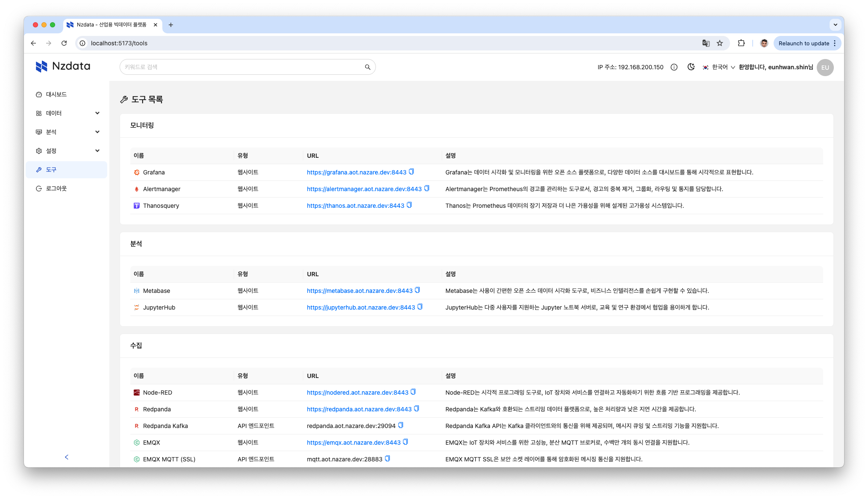Copy the Thanos URL with its copy icon

point(409,205)
